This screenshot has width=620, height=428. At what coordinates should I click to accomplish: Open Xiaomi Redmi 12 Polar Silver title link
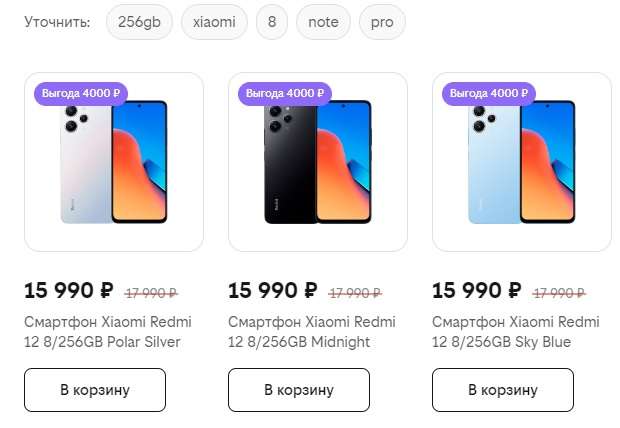pyautogui.click(x=107, y=332)
